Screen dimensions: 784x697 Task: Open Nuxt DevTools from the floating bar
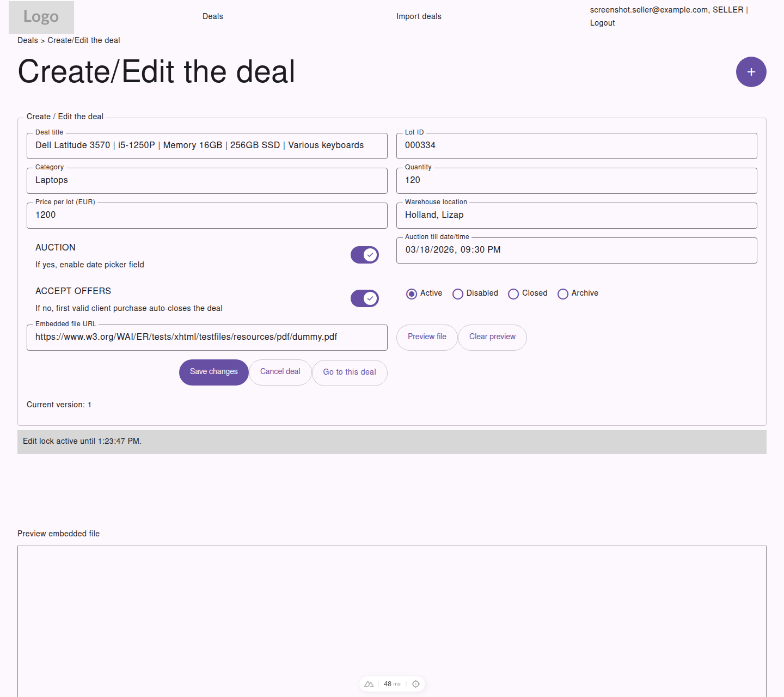click(x=368, y=684)
